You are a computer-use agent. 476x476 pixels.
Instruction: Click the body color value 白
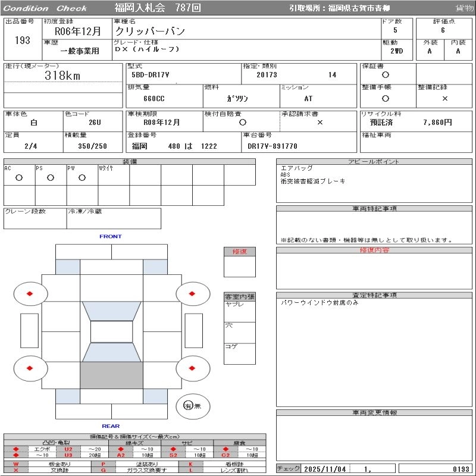pos(34,123)
